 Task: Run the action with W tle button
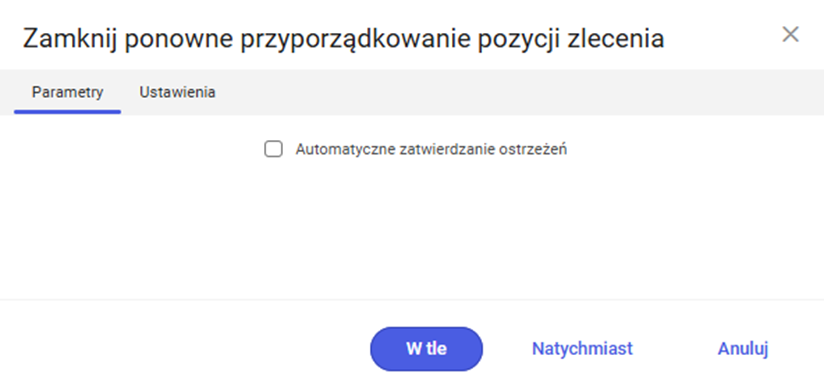point(426,349)
